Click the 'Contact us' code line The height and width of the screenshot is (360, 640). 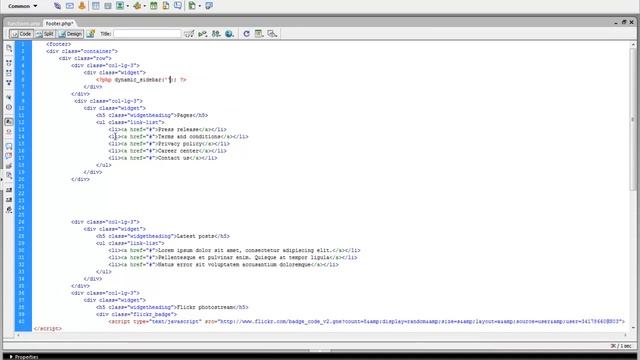click(x=163, y=158)
